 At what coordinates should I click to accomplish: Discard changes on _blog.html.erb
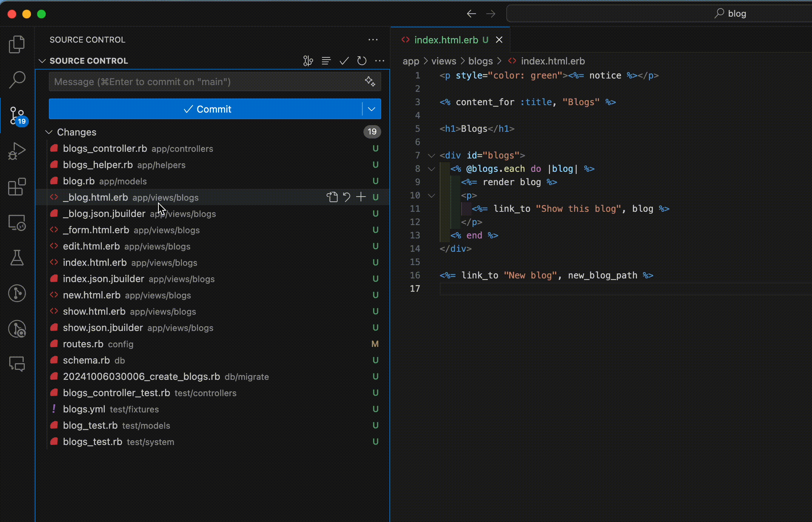[x=347, y=197]
